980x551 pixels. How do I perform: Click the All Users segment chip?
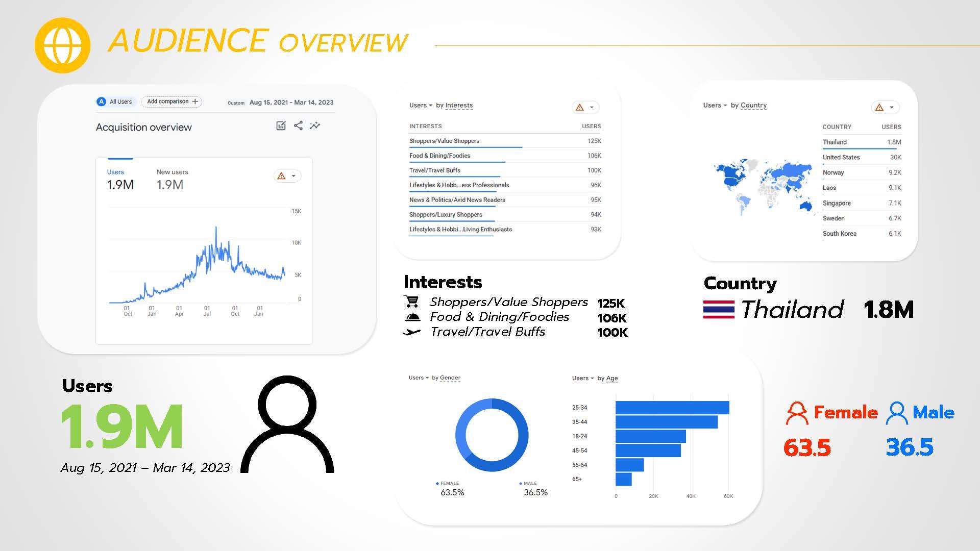coord(115,102)
